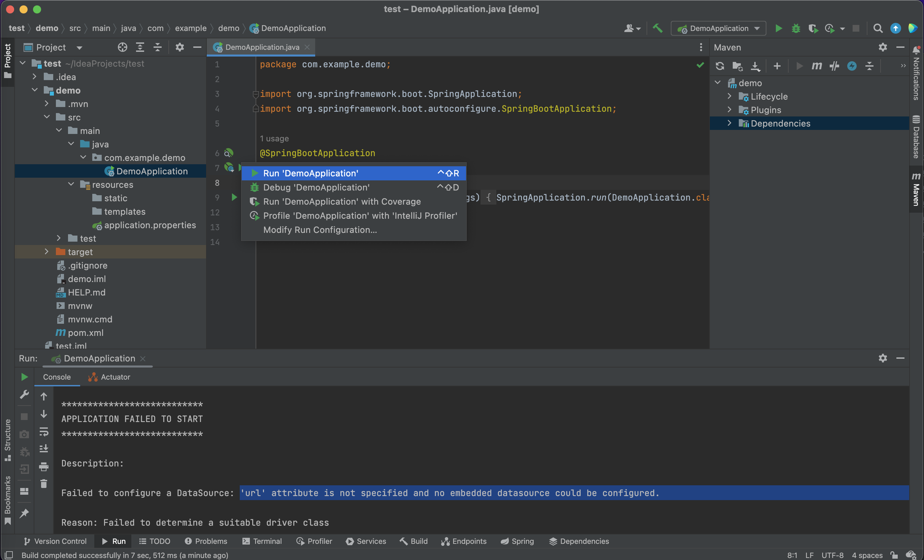Select opened file locate target icon
Viewport: 924px width, 560px height.
point(122,47)
